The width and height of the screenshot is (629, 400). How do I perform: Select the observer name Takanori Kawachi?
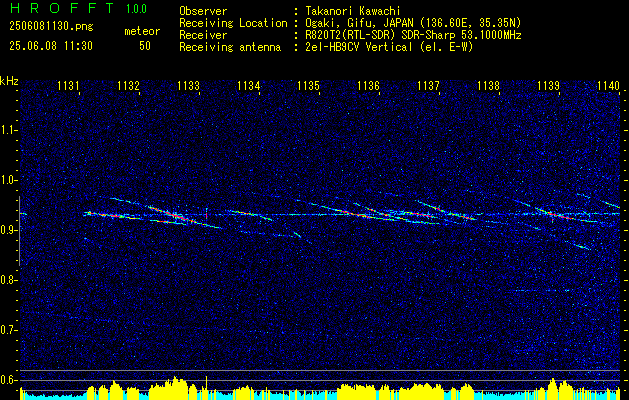click(353, 11)
